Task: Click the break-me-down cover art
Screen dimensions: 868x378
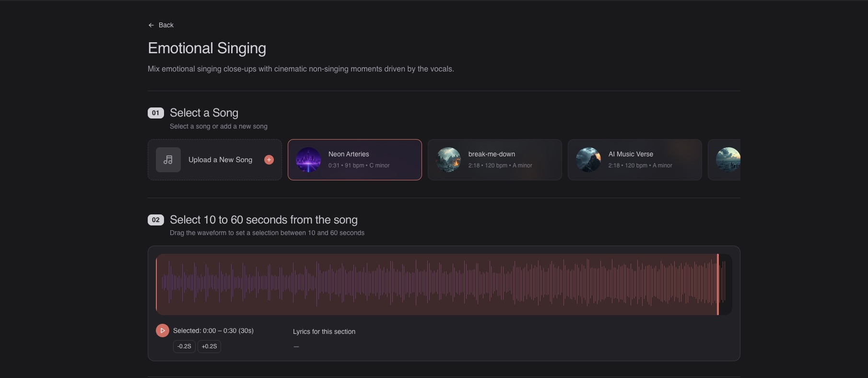Action: [448, 160]
